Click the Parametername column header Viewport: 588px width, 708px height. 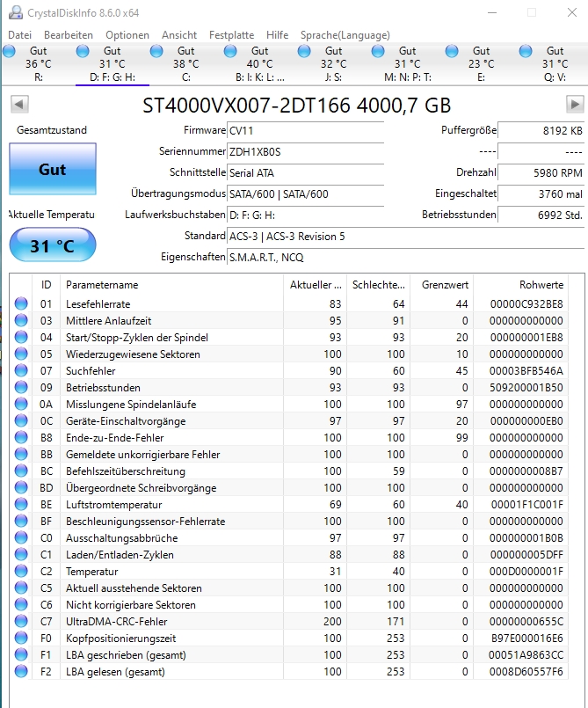pyautogui.click(x=171, y=285)
